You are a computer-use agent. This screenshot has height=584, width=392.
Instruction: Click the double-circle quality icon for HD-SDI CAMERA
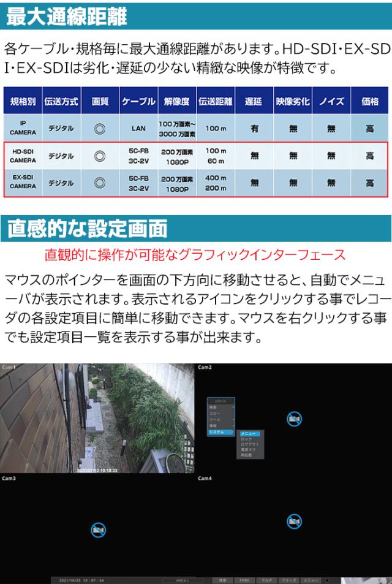tap(100, 156)
